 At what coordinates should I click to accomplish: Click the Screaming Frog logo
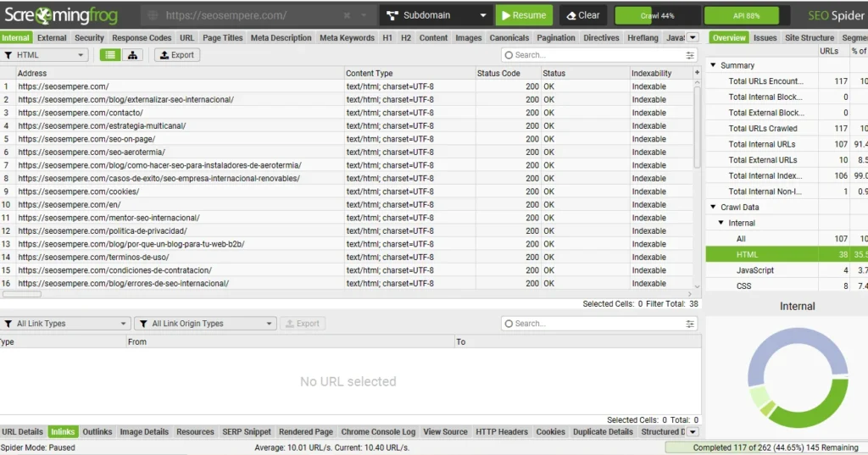[61, 15]
